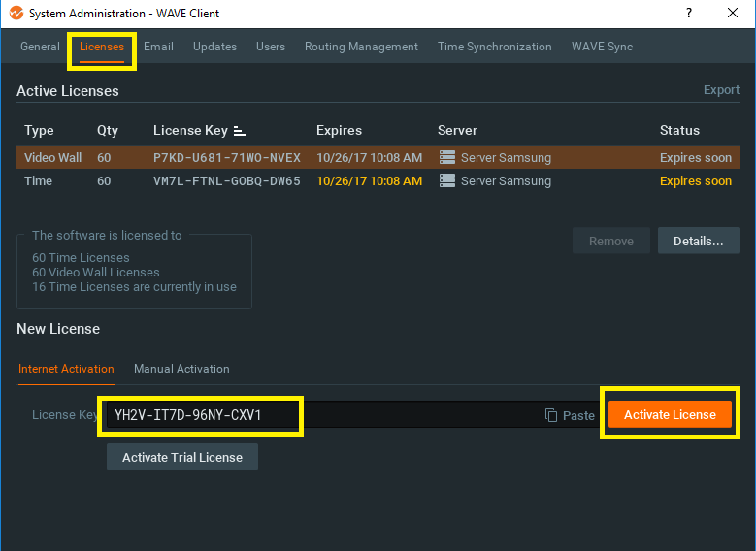Switch to the Licenses tab
756x551 pixels.
(x=102, y=47)
